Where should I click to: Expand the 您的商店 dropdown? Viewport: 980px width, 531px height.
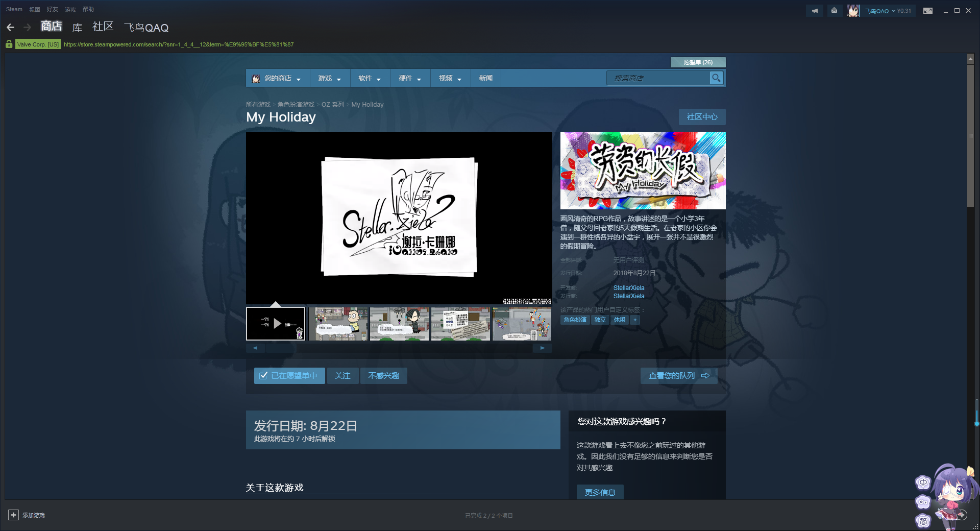click(x=278, y=78)
